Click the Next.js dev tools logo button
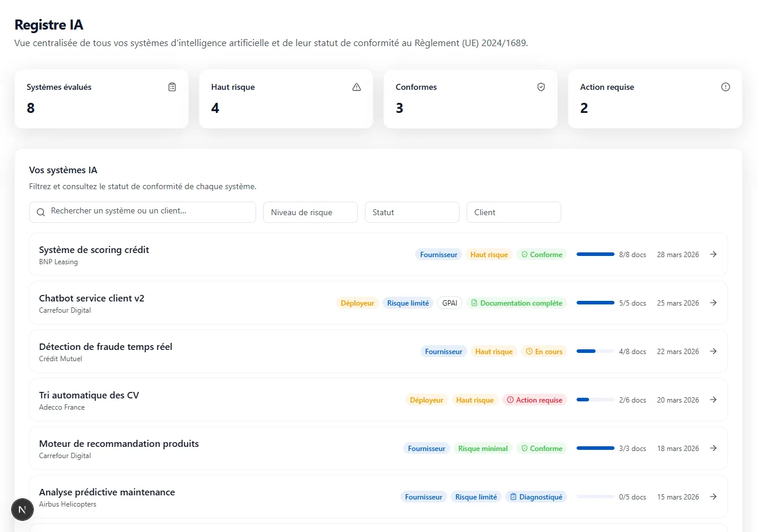The width and height of the screenshot is (757, 532). (22, 510)
